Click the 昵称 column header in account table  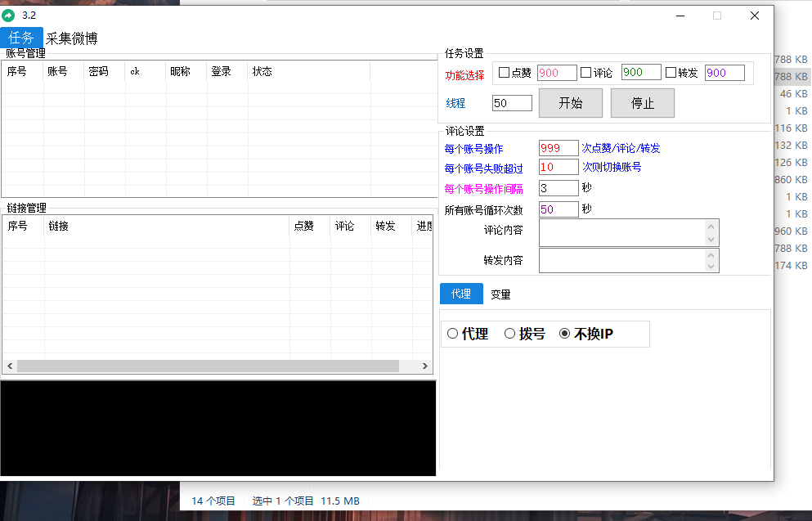pos(181,71)
